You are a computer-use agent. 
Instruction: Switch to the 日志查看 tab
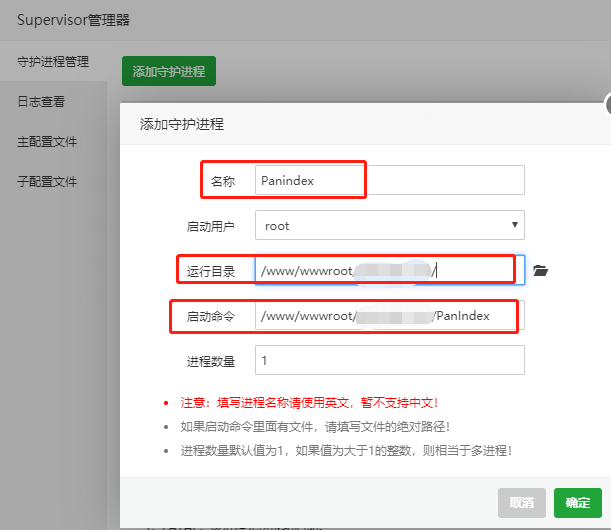coord(41,102)
